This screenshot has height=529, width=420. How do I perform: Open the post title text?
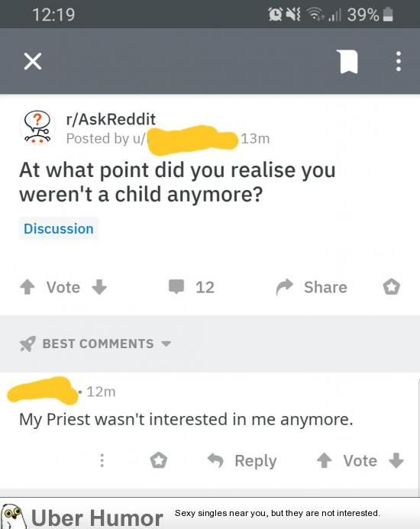tap(178, 182)
